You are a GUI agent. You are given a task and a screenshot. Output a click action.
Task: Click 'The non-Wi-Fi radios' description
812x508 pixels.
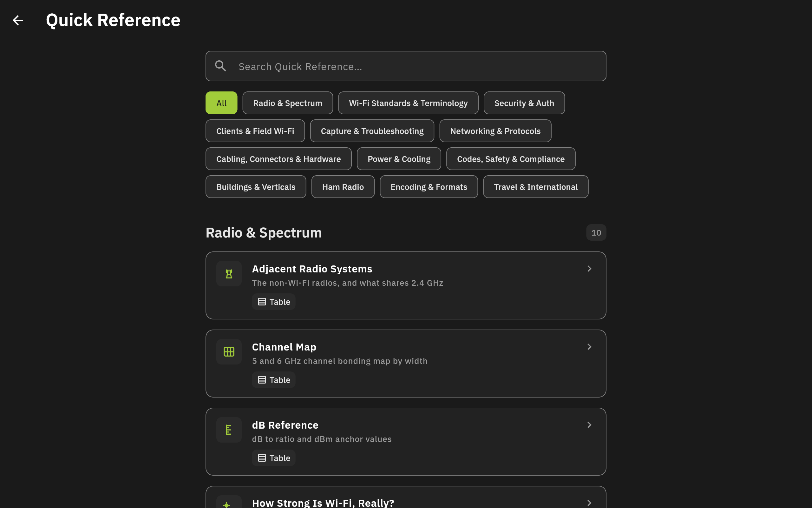[x=347, y=283]
